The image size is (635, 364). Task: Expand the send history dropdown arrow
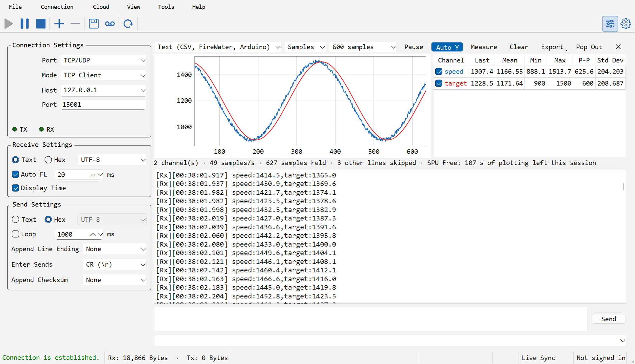click(x=622, y=341)
